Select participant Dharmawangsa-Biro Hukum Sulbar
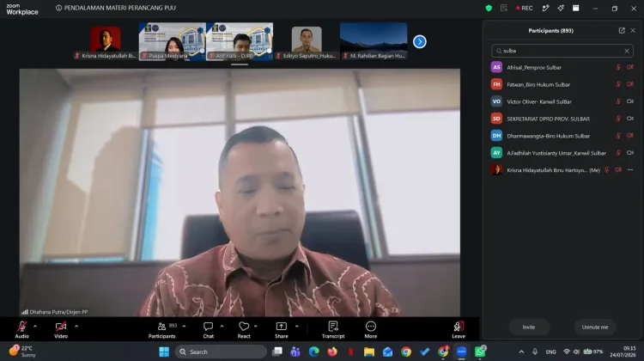 562,136
